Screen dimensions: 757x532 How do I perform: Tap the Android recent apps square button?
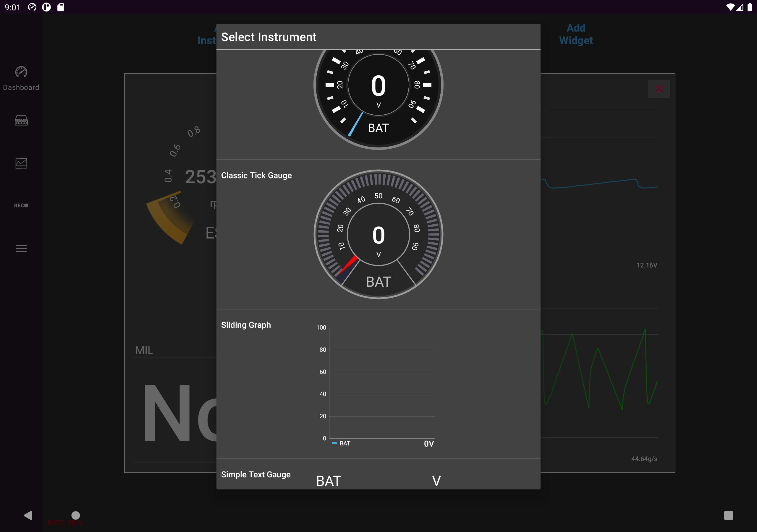[728, 515]
